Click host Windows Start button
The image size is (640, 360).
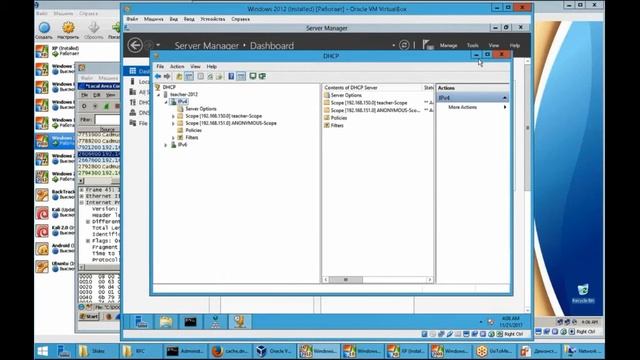[x=42, y=351]
